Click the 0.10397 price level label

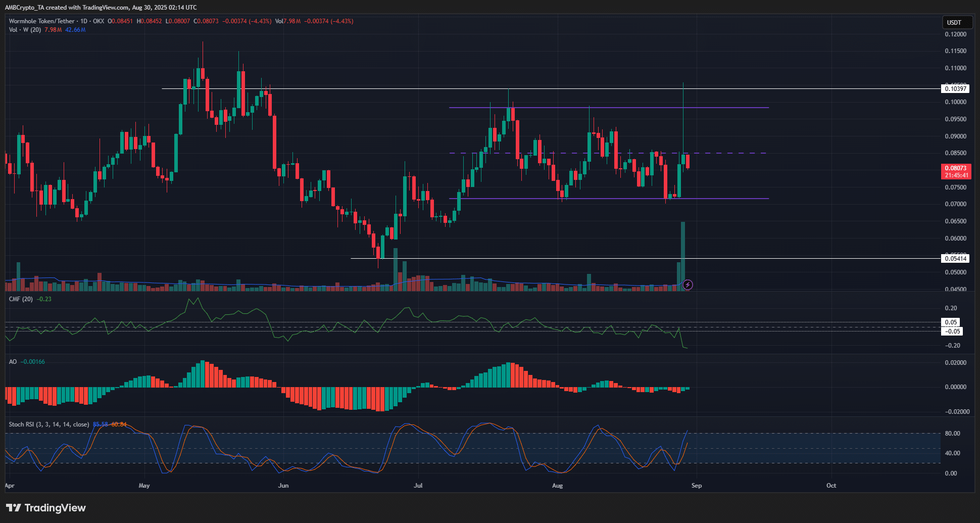[x=955, y=89]
